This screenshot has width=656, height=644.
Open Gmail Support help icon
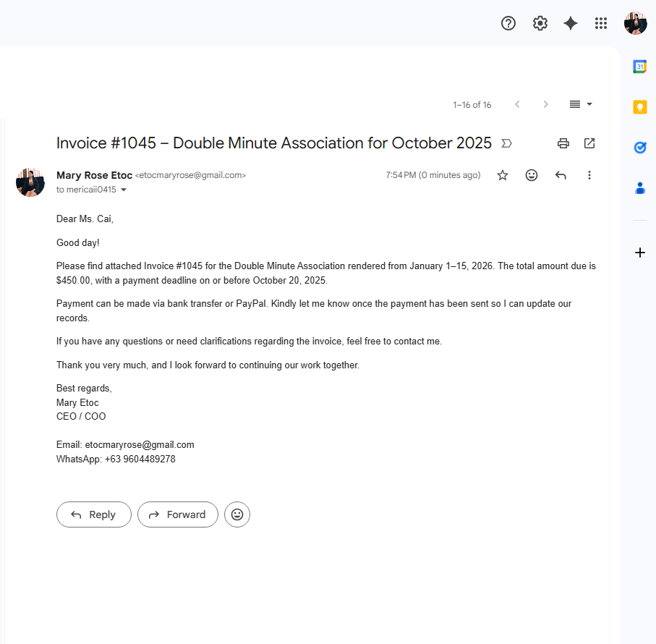click(x=508, y=23)
